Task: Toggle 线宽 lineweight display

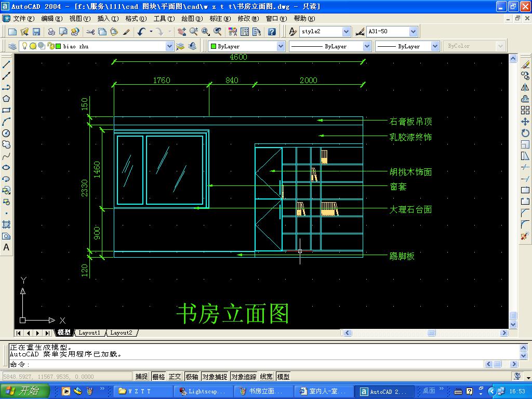Action: (x=267, y=377)
